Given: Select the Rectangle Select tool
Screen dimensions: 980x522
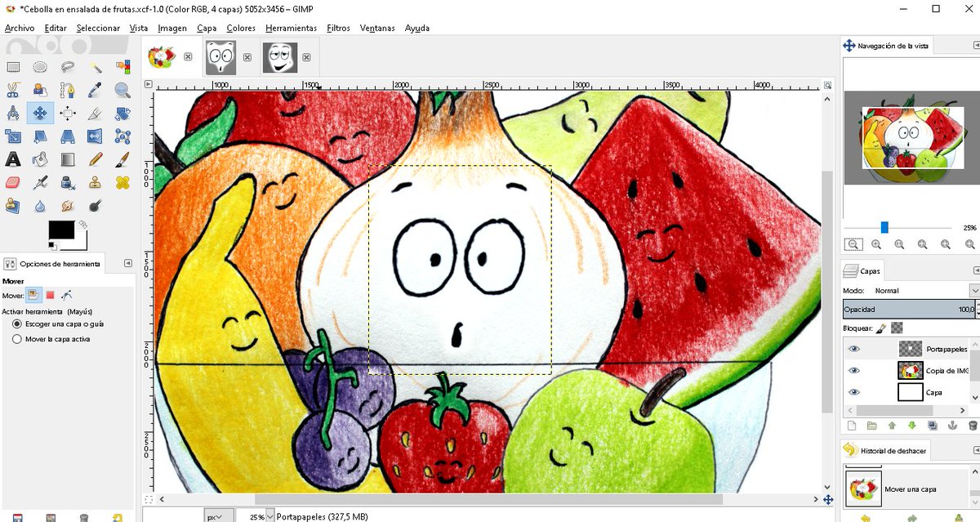Looking at the screenshot, I should (x=13, y=68).
